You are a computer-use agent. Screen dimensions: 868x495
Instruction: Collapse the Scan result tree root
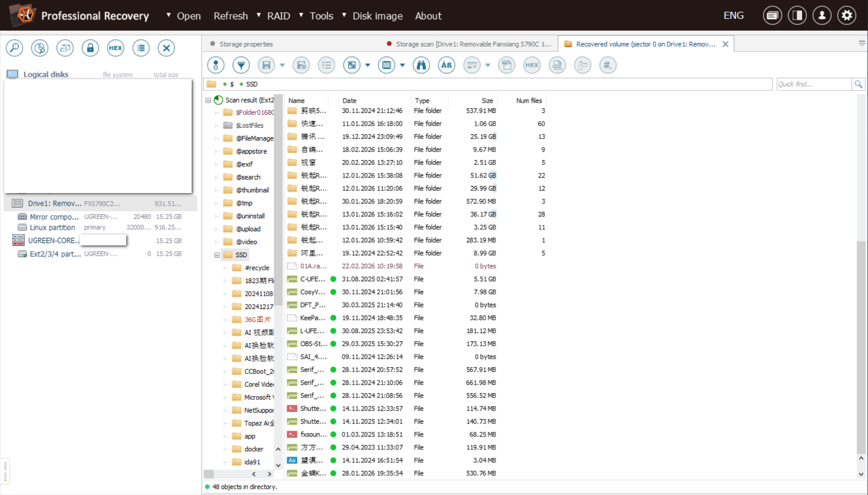point(208,100)
